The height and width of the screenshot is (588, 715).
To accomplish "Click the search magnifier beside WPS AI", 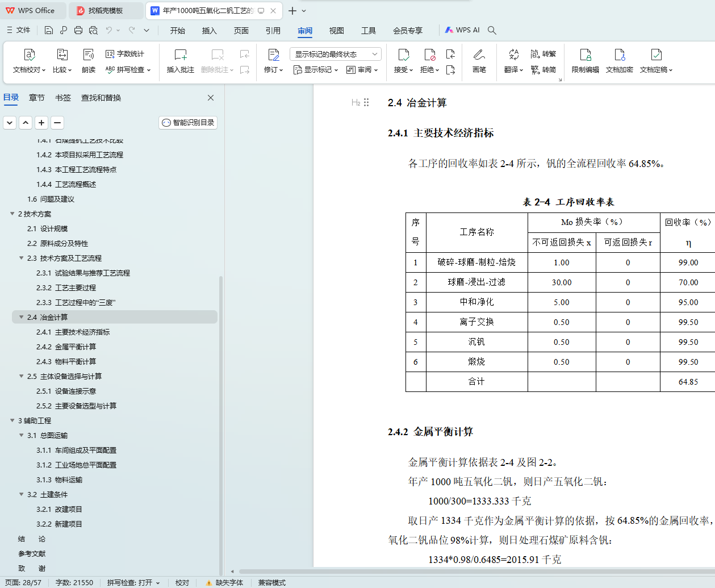I will click(x=492, y=30).
